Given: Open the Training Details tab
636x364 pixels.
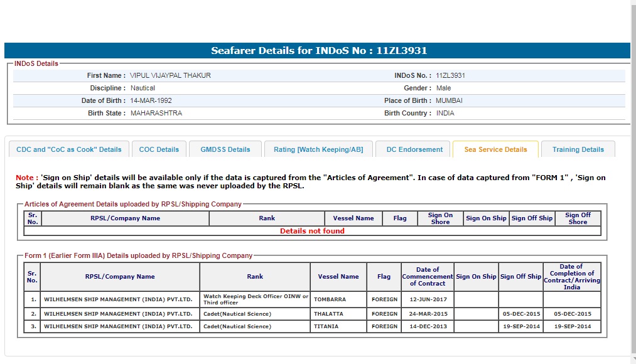Looking at the screenshot, I should click(x=578, y=149).
